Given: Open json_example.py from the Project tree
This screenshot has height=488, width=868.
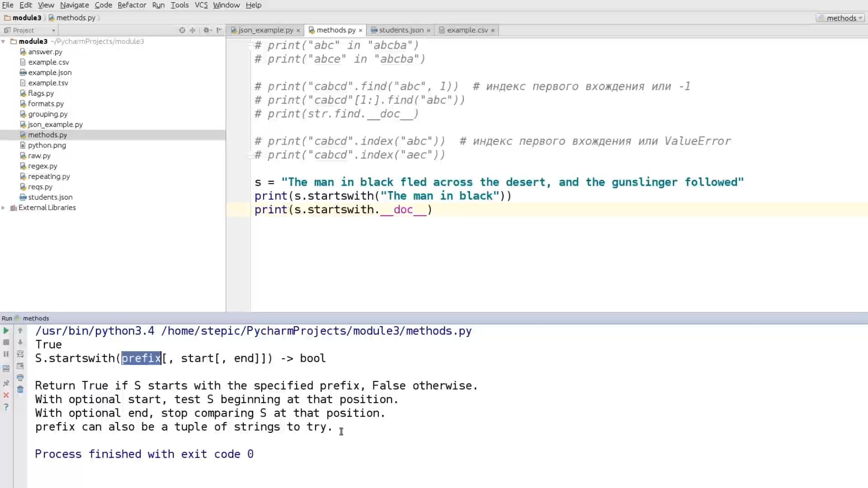Looking at the screenshot, I should click(55, 124).
